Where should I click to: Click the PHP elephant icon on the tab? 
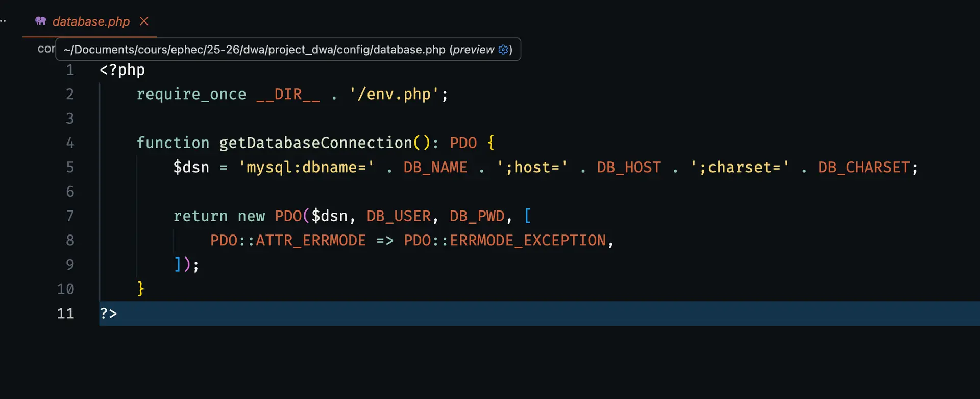[40, 21]
